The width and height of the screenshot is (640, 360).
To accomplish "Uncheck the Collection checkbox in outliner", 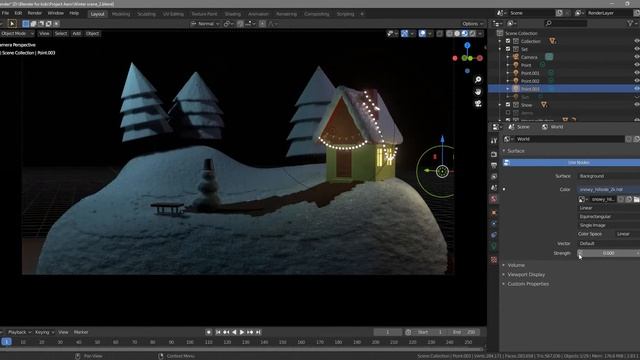I will click(508, 41).
